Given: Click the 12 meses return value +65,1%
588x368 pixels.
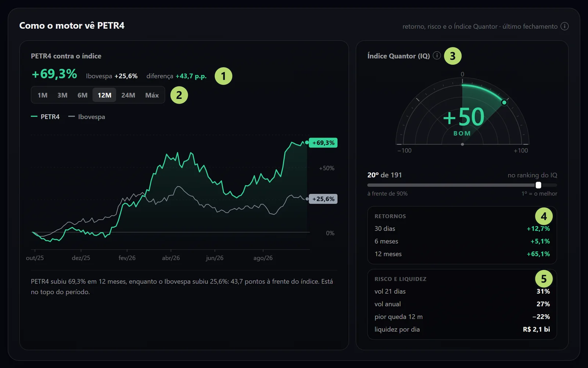Looking at the screenshot, I should [538, 254].
